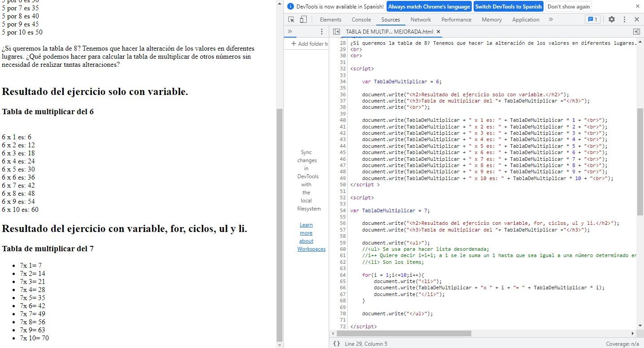The height and width of the screenshot is (348, 644).
Task: Click the '</script >' tag on line 50
Action: click(x=365, y=185)
